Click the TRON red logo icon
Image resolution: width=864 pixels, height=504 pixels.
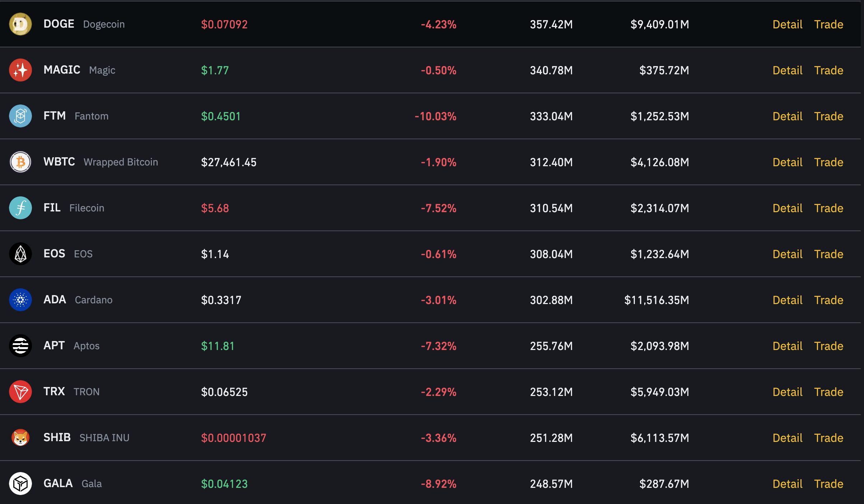(x=20, y=392)
